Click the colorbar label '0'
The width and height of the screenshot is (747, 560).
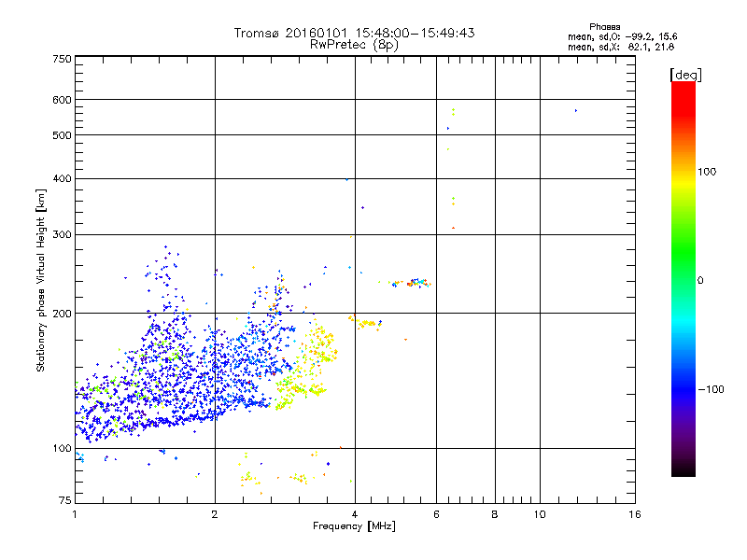[x=700, y=281]
